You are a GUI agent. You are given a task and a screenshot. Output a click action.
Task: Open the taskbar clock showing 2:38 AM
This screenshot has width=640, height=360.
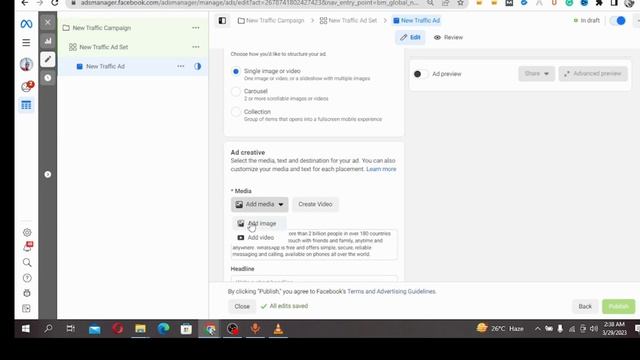(x=614, y=329)
